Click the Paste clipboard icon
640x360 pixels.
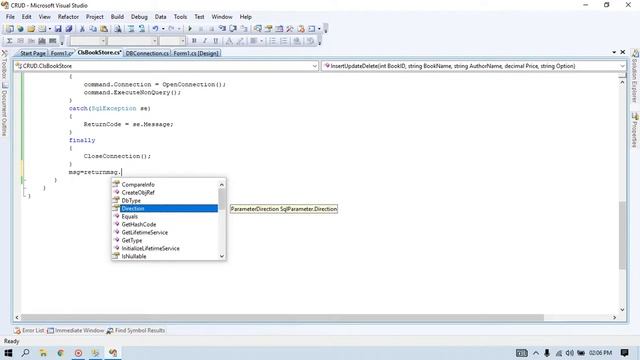104,29
